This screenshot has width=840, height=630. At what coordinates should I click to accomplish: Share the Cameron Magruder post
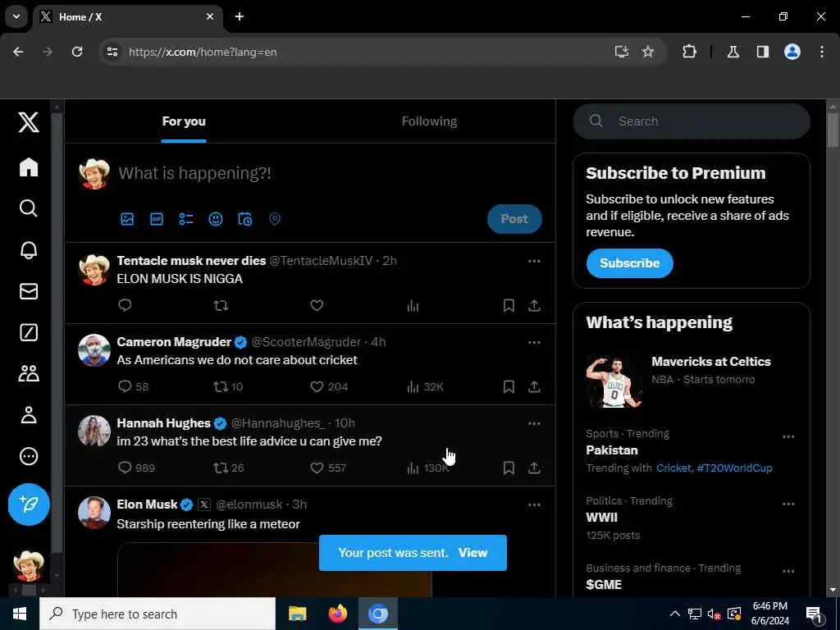[x=534, y=387]
